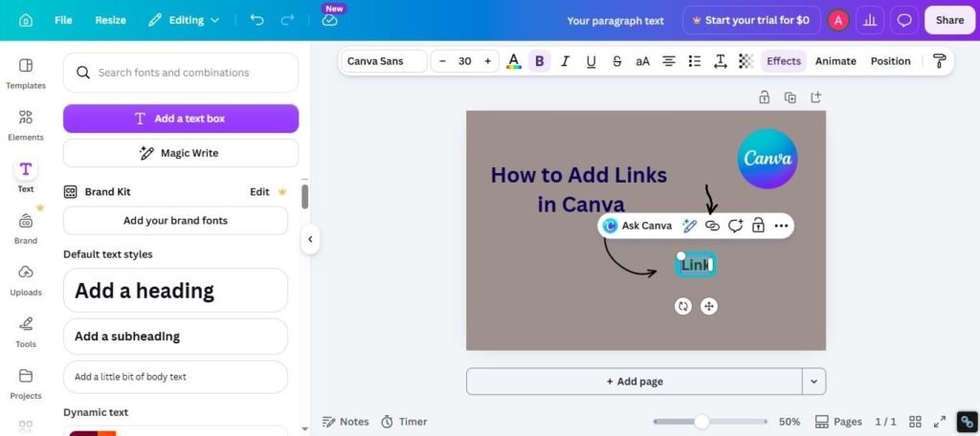Increase font size with plus
980x436 pixels.
click(487, 61)
